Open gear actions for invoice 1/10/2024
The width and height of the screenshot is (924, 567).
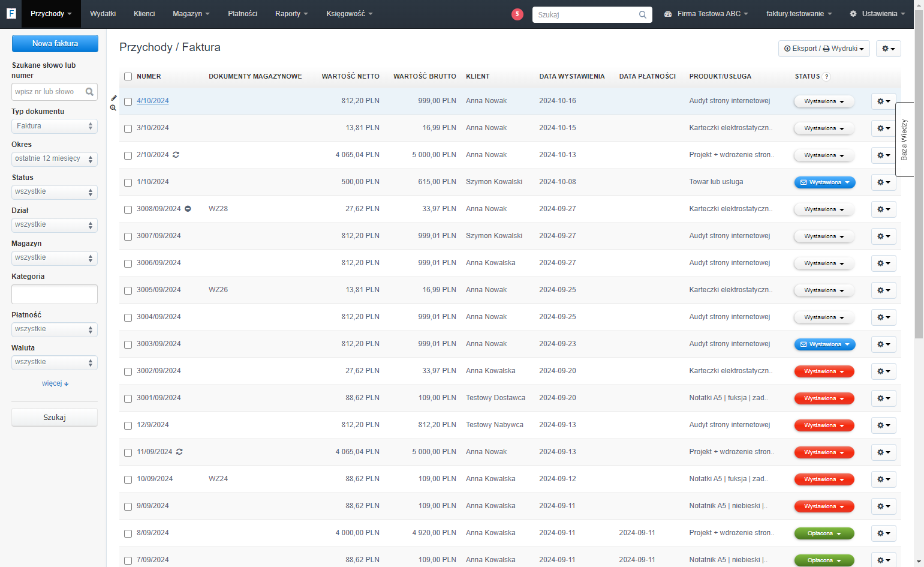click(883, 182)
